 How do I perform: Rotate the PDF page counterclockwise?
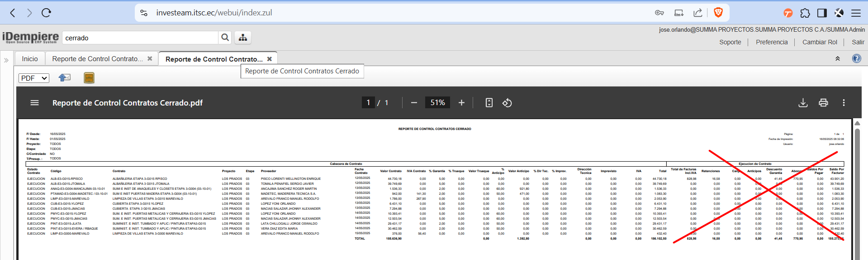tap(507, 103)
